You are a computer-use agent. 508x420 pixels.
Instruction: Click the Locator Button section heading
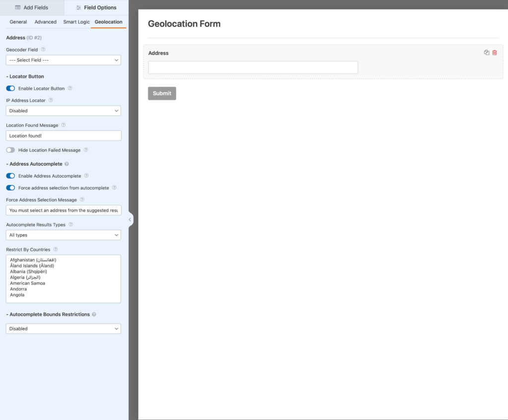coord(25,76)
